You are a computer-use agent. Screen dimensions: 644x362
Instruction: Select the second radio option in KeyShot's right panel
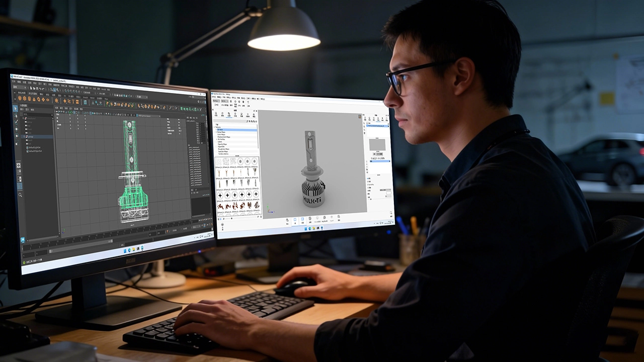point(369,182)
